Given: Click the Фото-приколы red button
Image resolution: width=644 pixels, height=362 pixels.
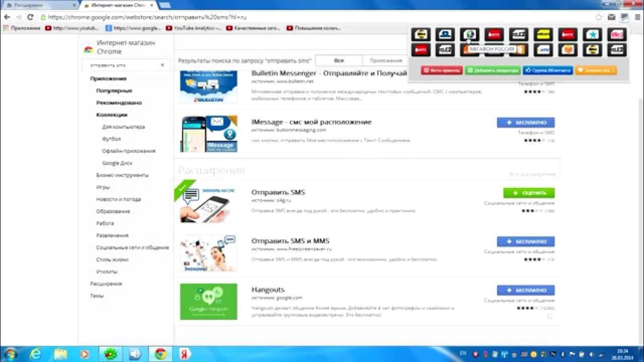Looking at the screenshot, I should pos(442,71).
